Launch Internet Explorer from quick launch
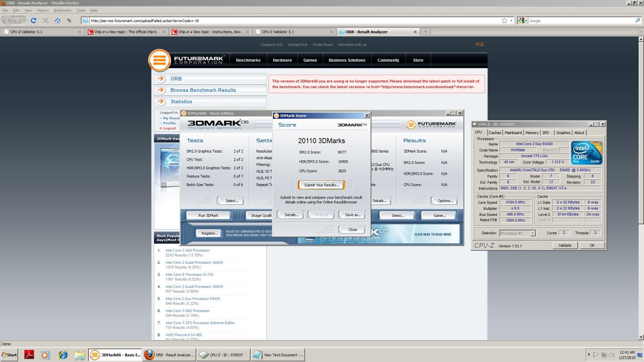The image size is (644, 362). point(63,355)
